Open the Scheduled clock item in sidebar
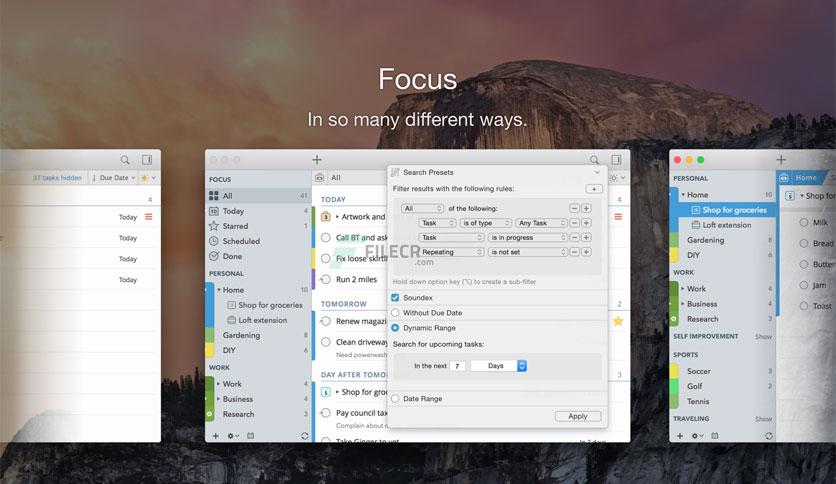 214,241
